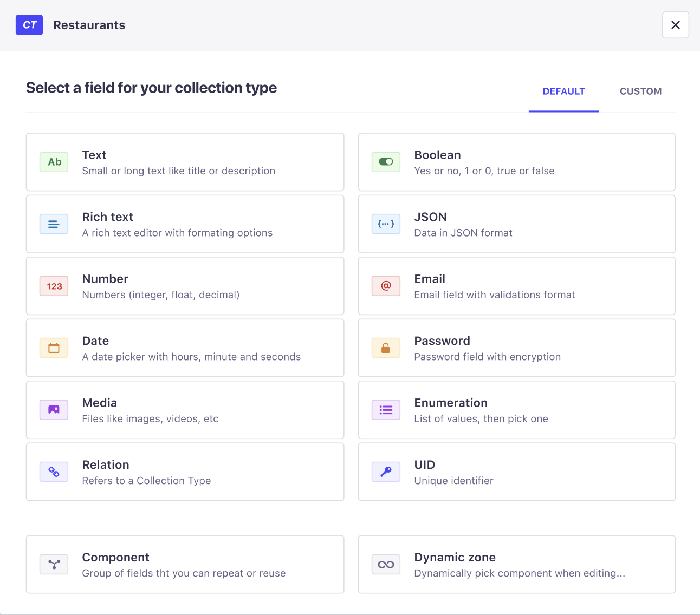The height and width of the screenshot is (615, 700).
Task: Close the field selection dialog
Action: click(675, 25)
